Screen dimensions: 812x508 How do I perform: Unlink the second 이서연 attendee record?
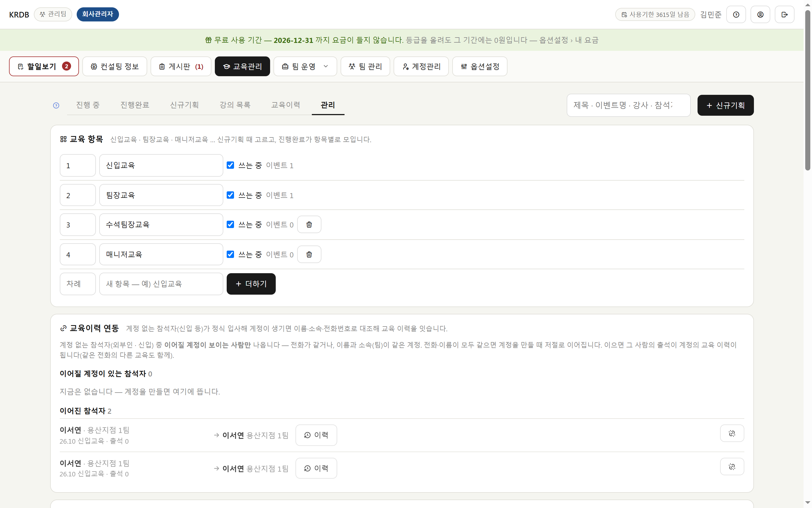pyautogui.click(x=732, y=466)
